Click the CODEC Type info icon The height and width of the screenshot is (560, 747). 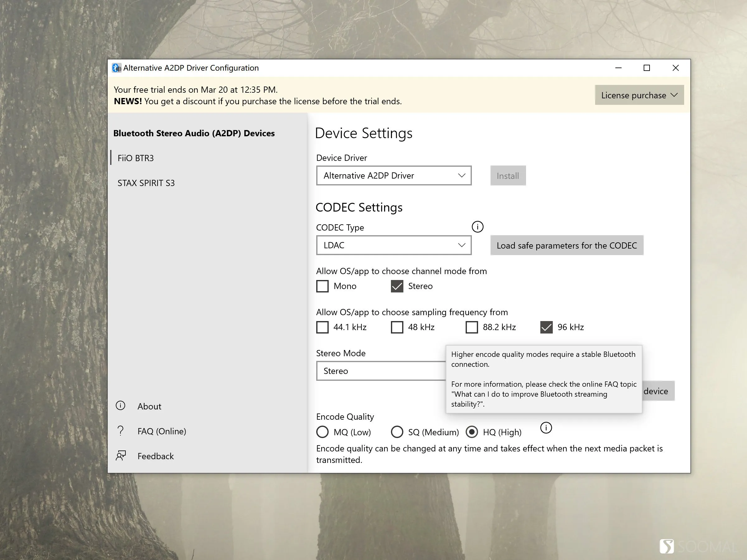pyautogui.click(x=477, y=227)
